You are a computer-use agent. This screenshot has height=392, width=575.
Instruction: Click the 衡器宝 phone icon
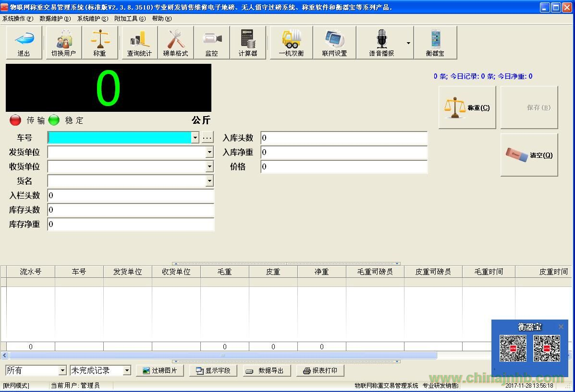tap(435, 43)
